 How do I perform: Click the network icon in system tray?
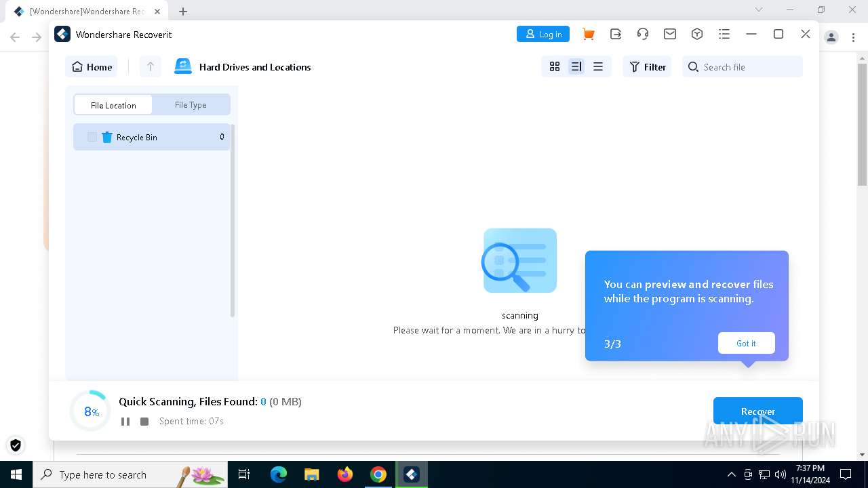pos(764,474)
